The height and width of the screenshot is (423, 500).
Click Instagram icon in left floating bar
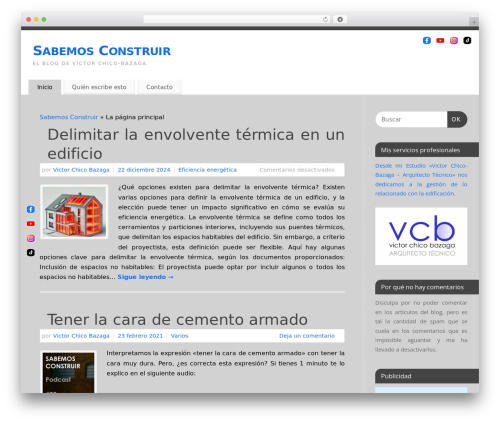coord(31,238)
